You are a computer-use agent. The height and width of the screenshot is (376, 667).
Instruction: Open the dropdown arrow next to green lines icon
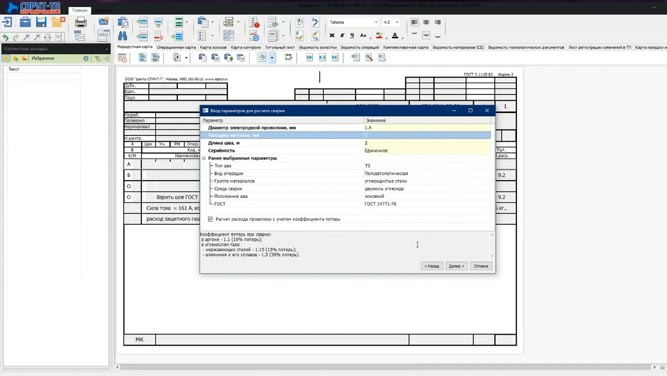(186, 22)
